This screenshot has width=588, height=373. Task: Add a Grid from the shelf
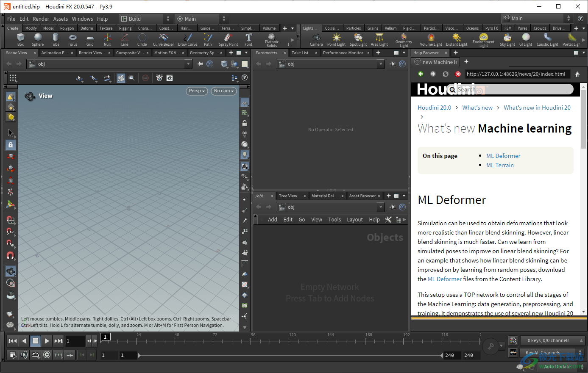tap(90, 40)
